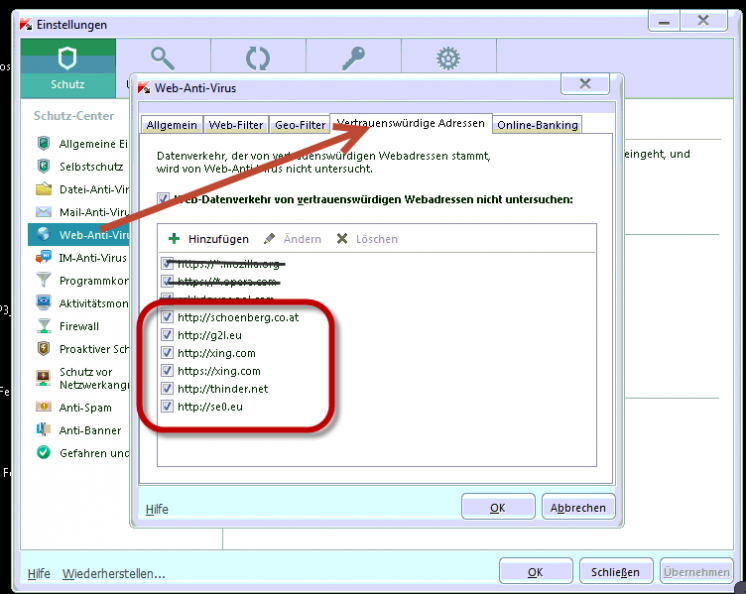Uncheck http://schoenberg.co.at entry

pos(167,317)
